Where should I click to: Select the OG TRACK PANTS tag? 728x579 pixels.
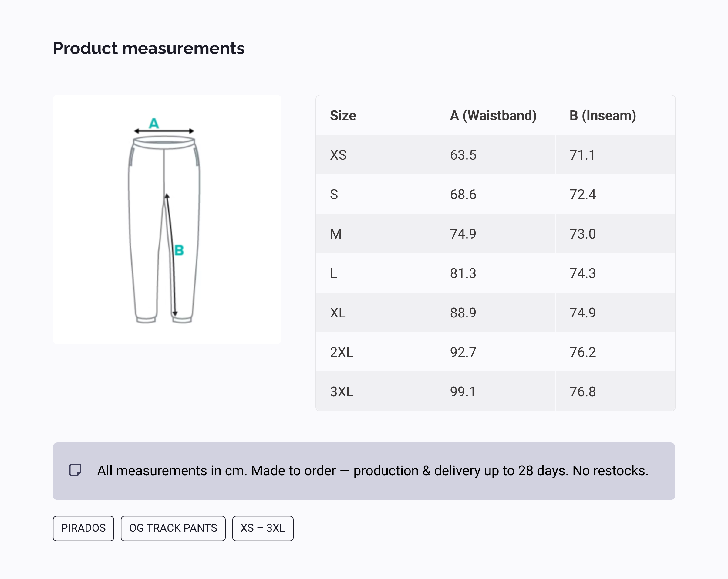pyautogui.click(x=173, y=528)
